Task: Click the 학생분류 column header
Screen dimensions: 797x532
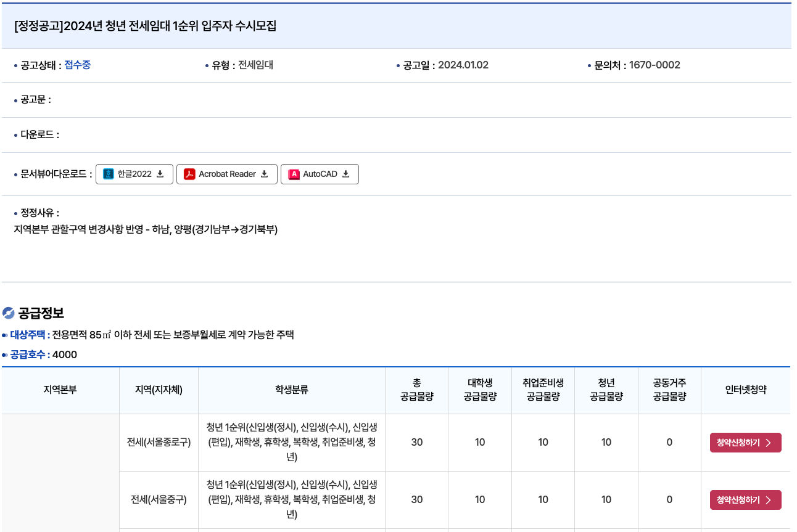Action: [x=292, y=390]
